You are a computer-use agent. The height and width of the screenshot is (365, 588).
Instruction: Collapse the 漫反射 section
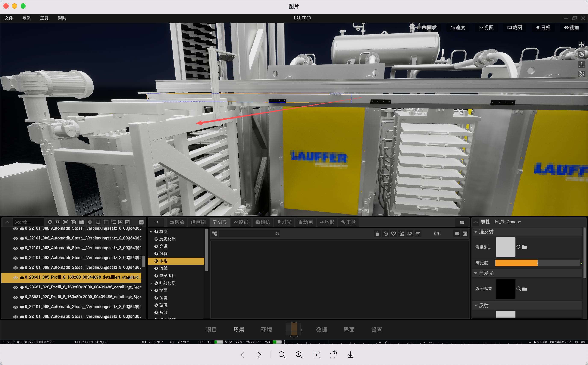pyautogui.click(x=476, y=232)
